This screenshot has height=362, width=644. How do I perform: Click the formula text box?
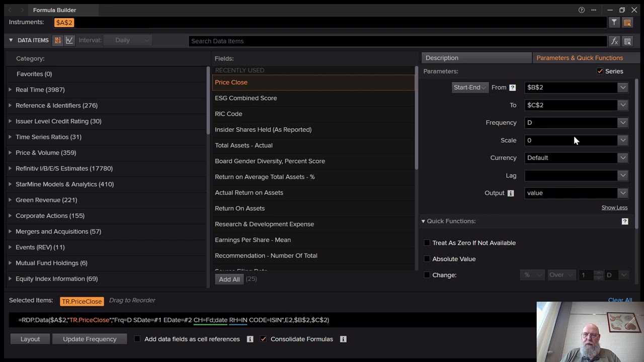pyautogui.click(x=272, y=320)
